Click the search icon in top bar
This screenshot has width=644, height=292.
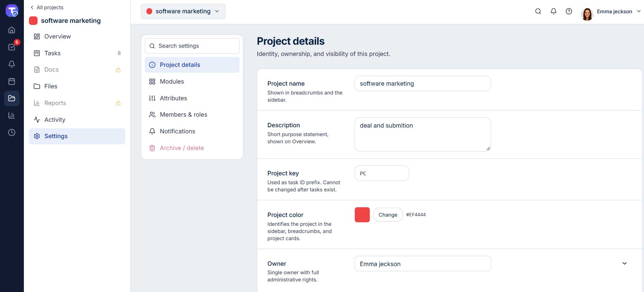(x=538, y=11)
